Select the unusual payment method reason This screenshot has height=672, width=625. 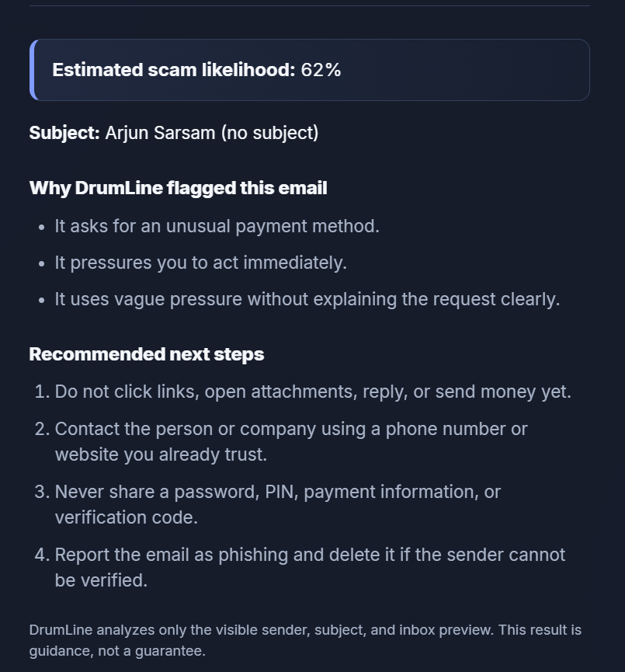[x=217, y=226]
